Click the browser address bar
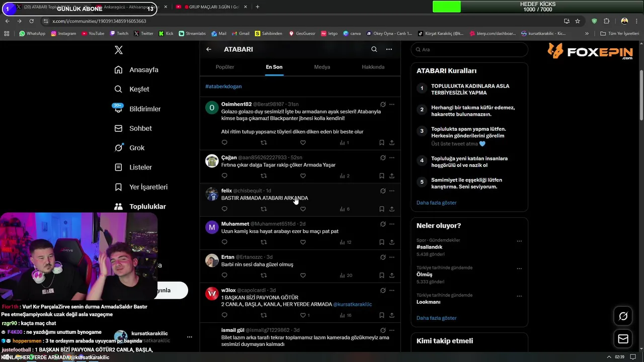This screenshot has width=644, height=362. coord(302,21)
